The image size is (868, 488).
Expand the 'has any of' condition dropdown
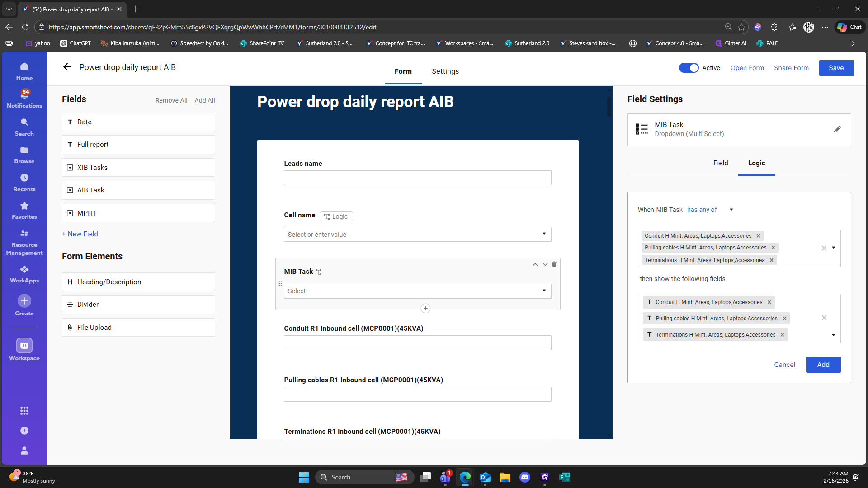point(731,210)
